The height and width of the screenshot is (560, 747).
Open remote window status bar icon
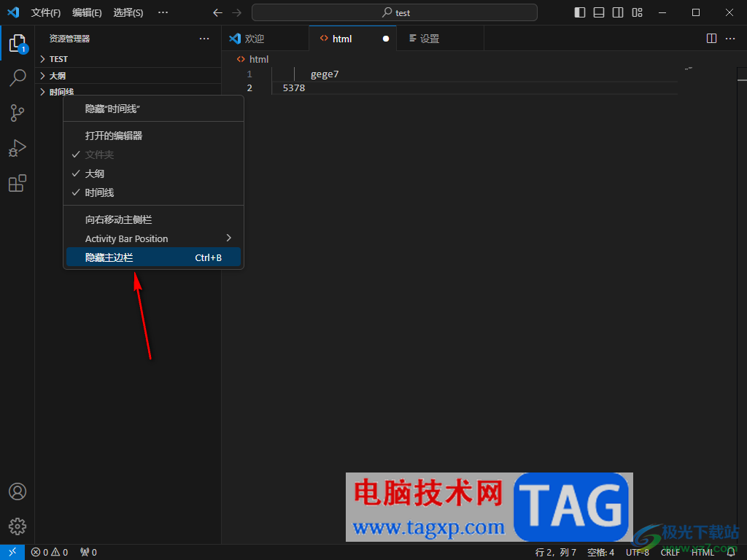click(x=12, y=552)
